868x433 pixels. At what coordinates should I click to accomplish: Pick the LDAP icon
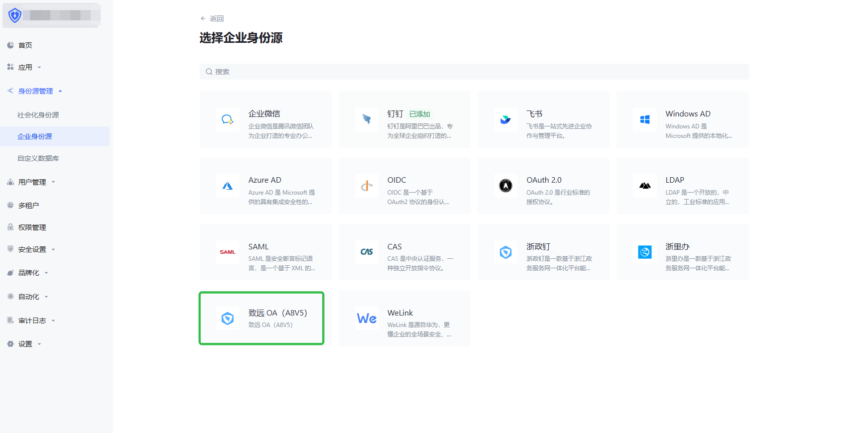(x=644, y=186)
